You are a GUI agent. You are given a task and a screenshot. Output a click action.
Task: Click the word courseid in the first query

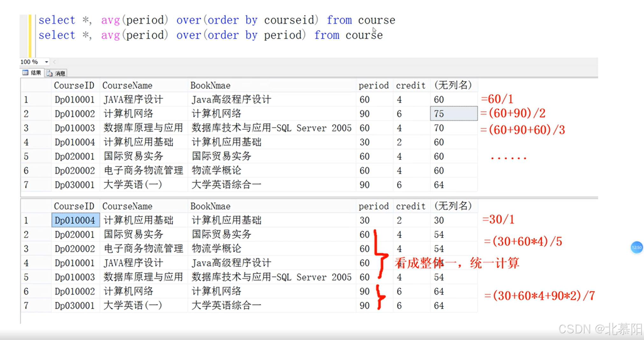pyautogui.click(x=289, y=20)
